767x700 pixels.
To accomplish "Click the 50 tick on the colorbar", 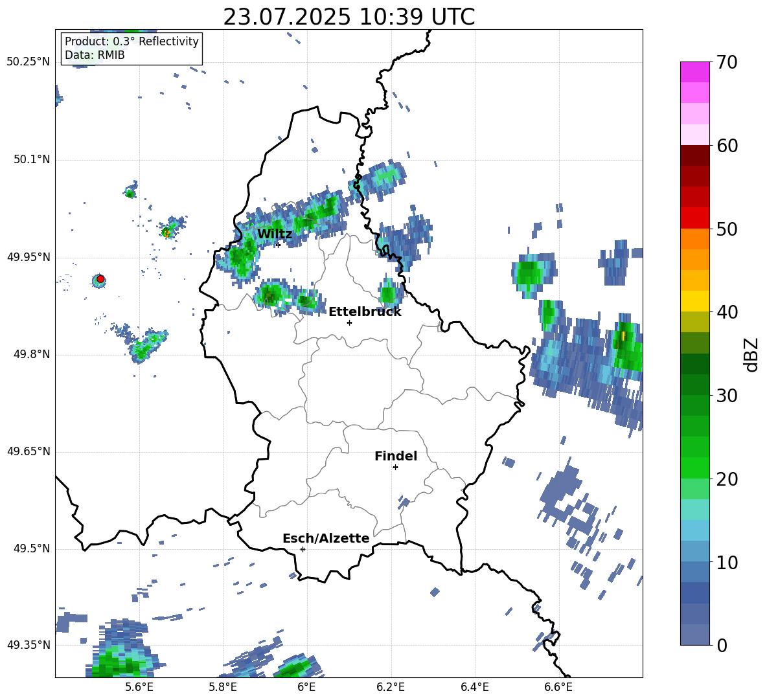I will coord(727,229).
